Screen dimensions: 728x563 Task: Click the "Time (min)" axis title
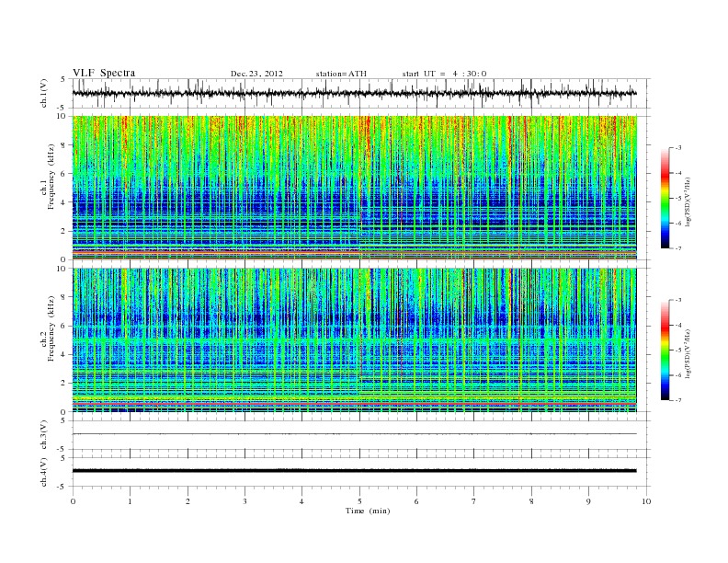368,511
